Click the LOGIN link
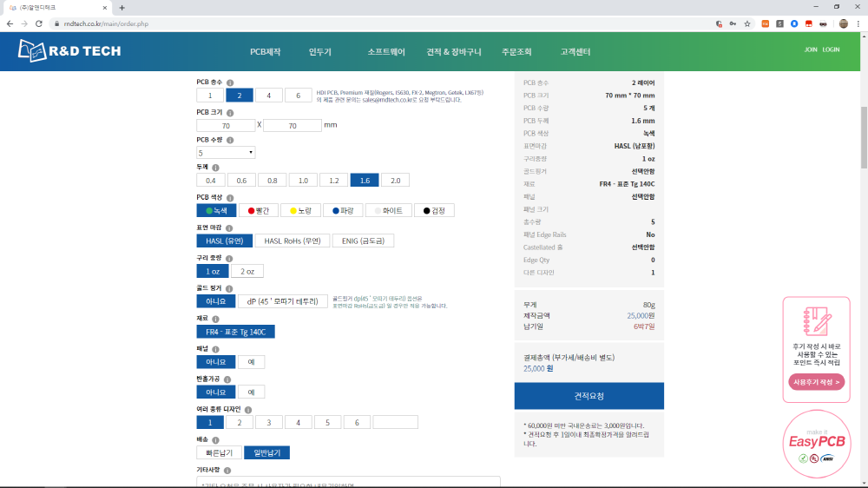 pyautogui.click(x=831, y=49)
